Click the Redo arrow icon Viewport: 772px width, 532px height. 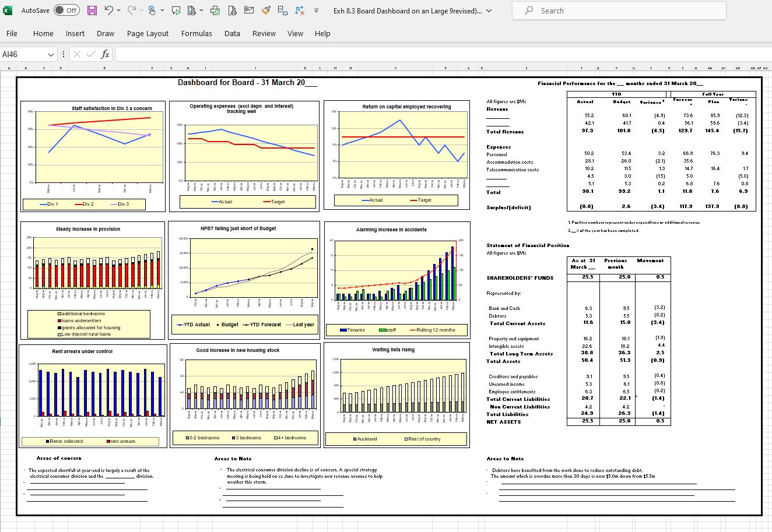pyautogui.click(x=132, y=10)
